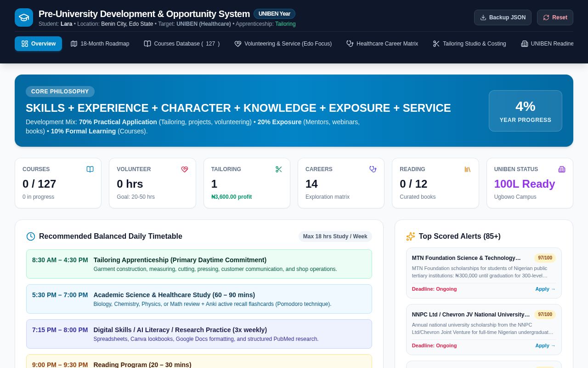
Task: Click the refresh icon on Reset button
Action: [x=546, y=17]
